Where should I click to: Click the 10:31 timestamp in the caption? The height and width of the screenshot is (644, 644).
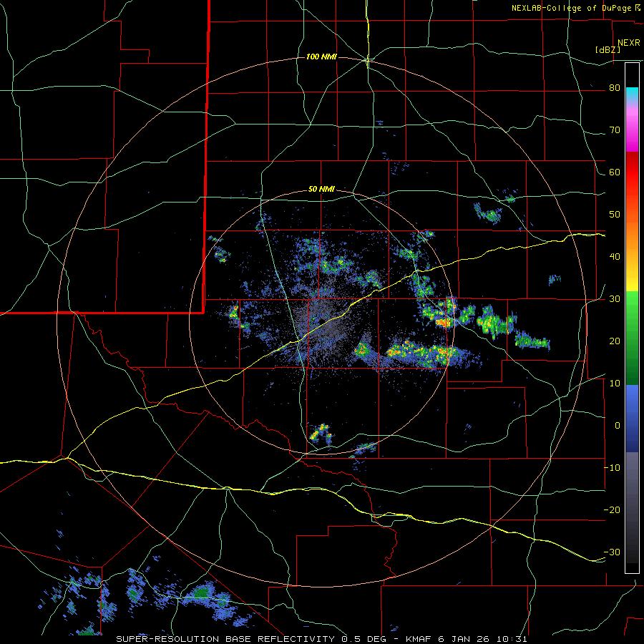point(512,639)
